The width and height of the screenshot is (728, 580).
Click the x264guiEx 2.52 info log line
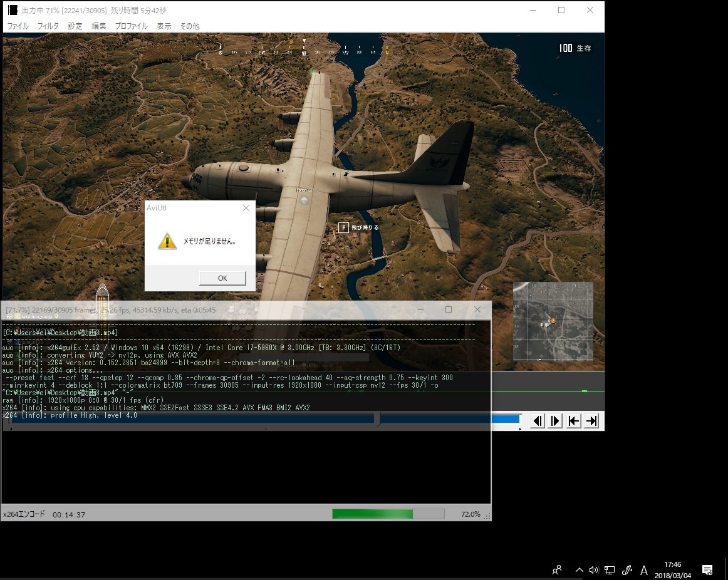[201, 348]
